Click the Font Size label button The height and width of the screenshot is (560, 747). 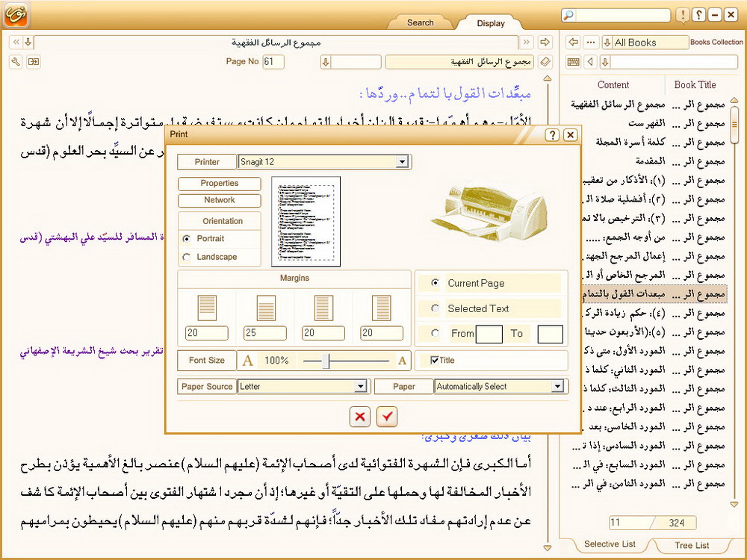click(207, 361)
